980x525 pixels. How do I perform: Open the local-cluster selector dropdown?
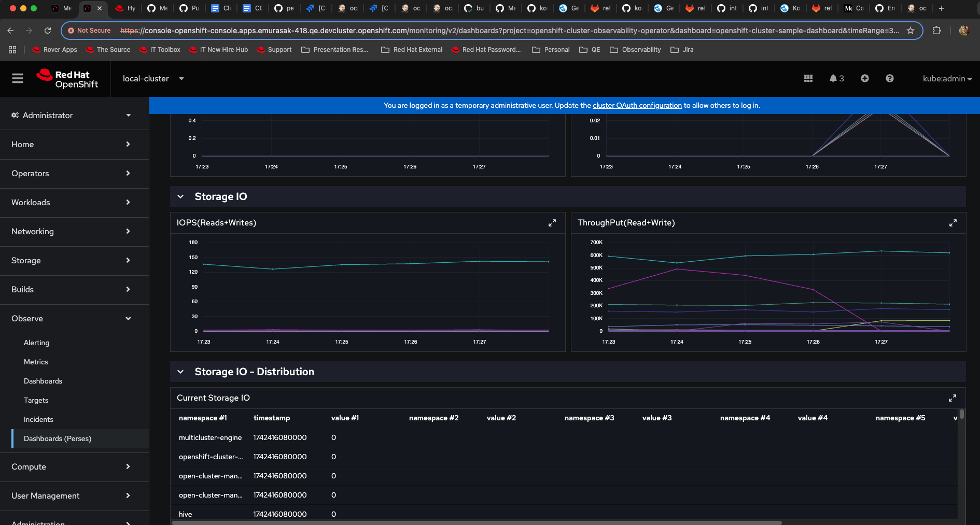[x=153, y=78]
